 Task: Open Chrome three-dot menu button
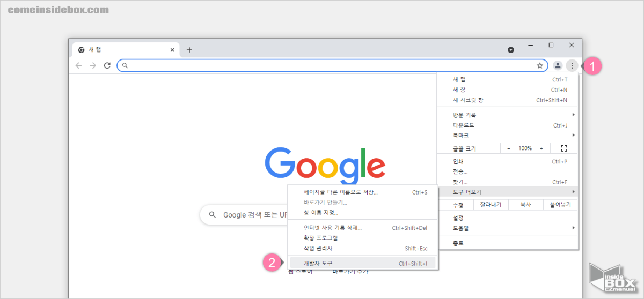click(573, 65)
